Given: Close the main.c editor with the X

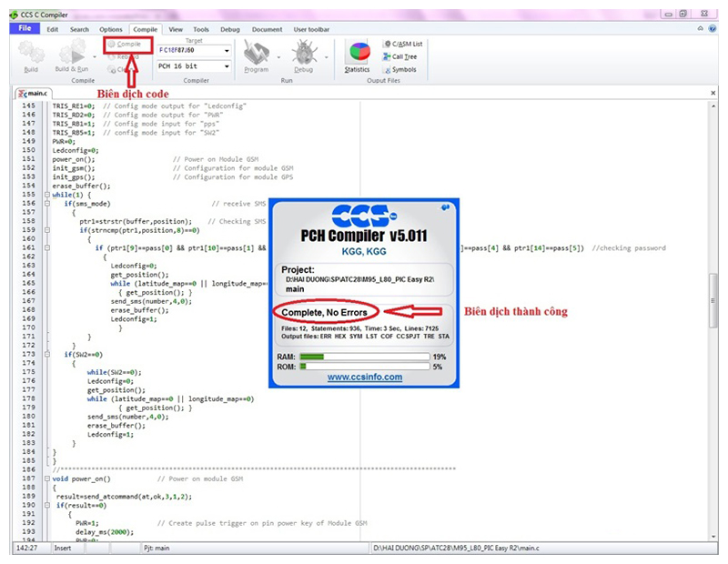Looking at the screenshot, I should (x=713, y=93).
